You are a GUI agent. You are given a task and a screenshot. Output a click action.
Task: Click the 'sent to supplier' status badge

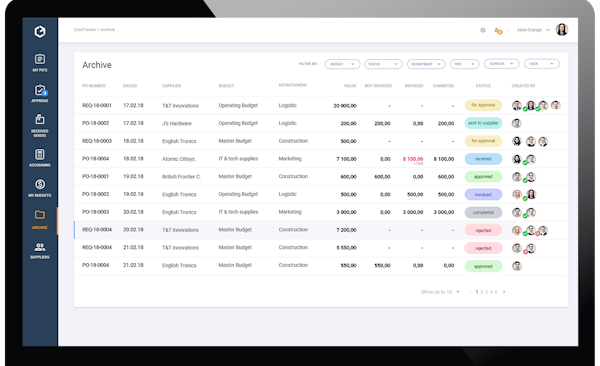coord(483,123)
